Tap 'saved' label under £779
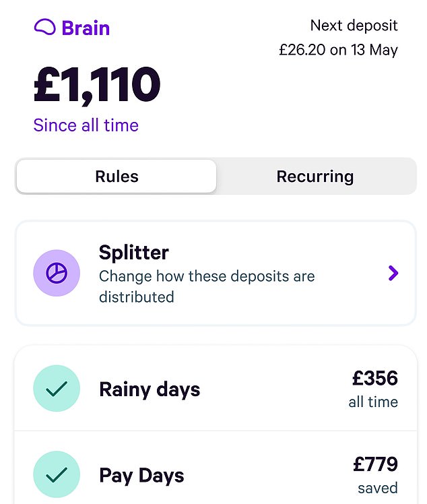The image size is (427, 504). [x=378, y=488]
